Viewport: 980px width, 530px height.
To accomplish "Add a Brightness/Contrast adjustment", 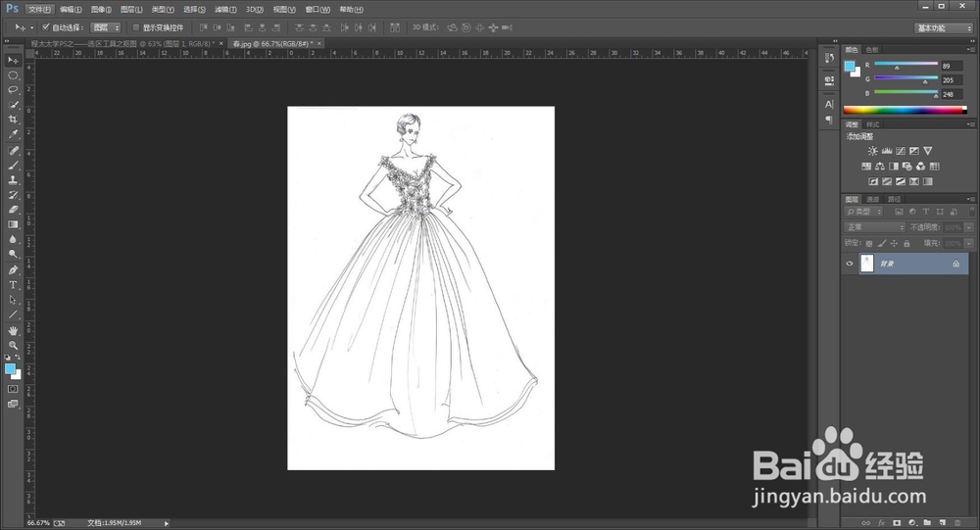I will (872, 151).
